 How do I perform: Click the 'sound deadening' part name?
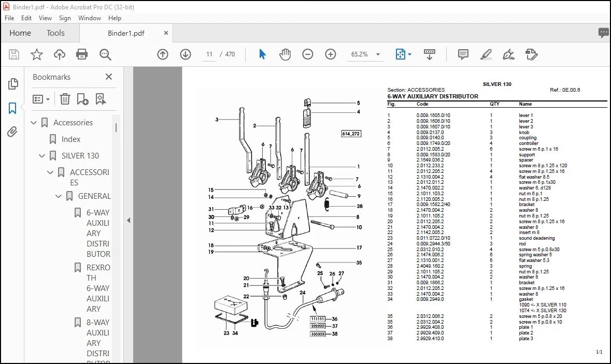pos(536,238)
